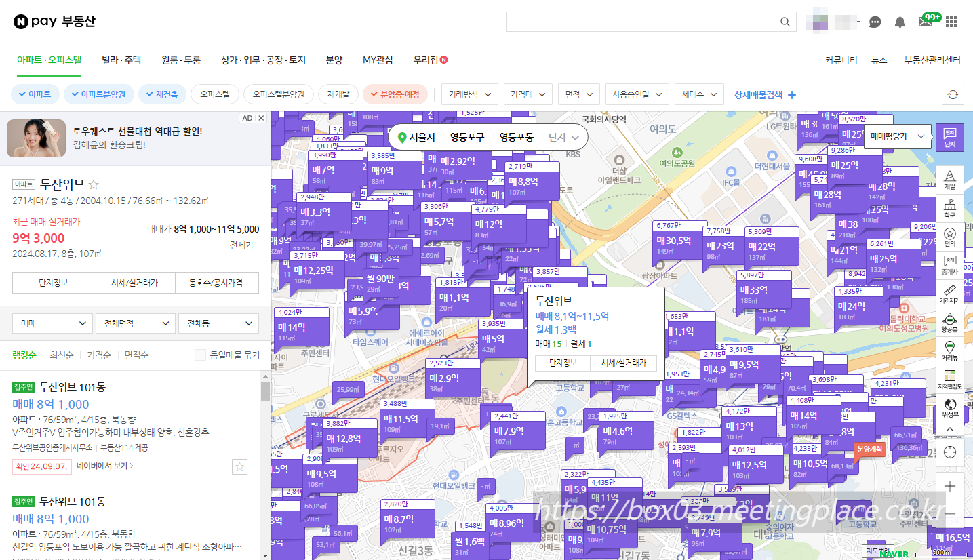Viewport: 973px width, 560px height.
Task: Expand the 단지 selector in the location bar
Action: click(564, 137)
